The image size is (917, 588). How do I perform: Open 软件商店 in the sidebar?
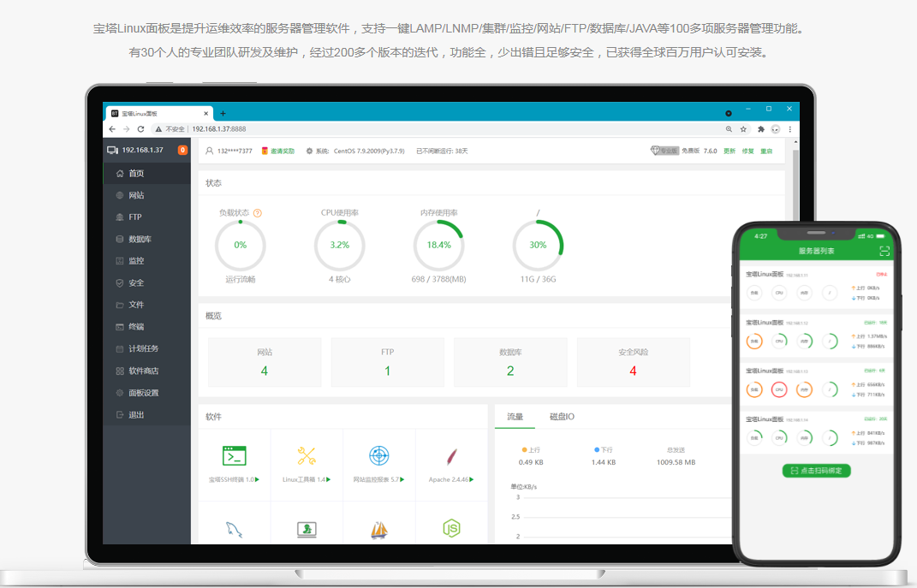click(143, 371)
